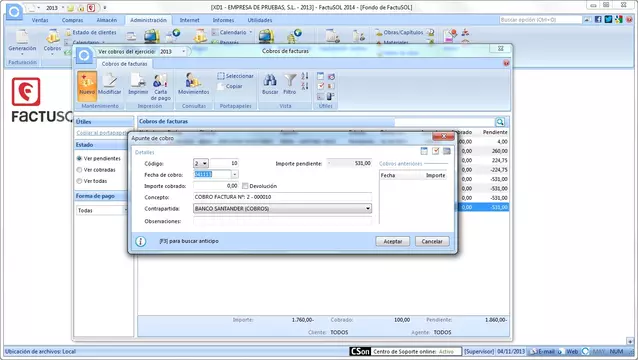The height and width of the screenshot is (360, 638).
Task: Open the Forma de pago Todas dropdown
Action: pos(126,210)
